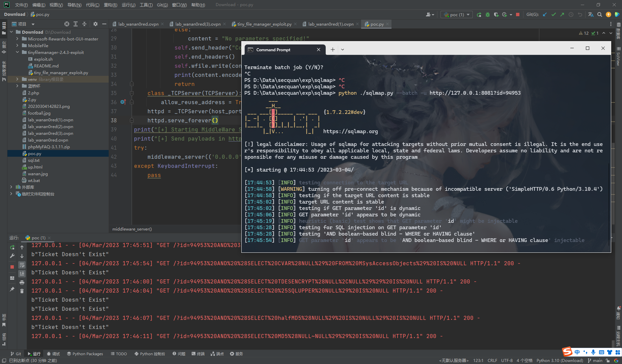Image resolution: width=622 pixels, height=364 pixels.
Task: Click Sogou input method icon in tray
Action: tap(568, 352)
